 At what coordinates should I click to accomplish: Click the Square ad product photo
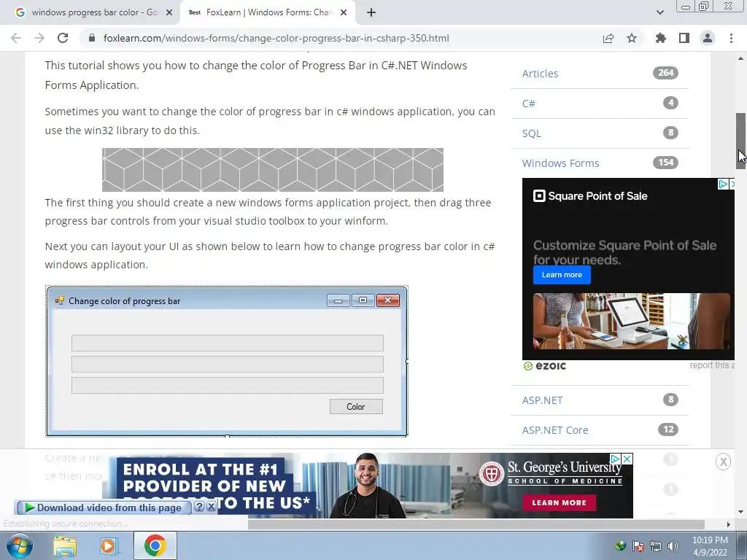point(631,322)
